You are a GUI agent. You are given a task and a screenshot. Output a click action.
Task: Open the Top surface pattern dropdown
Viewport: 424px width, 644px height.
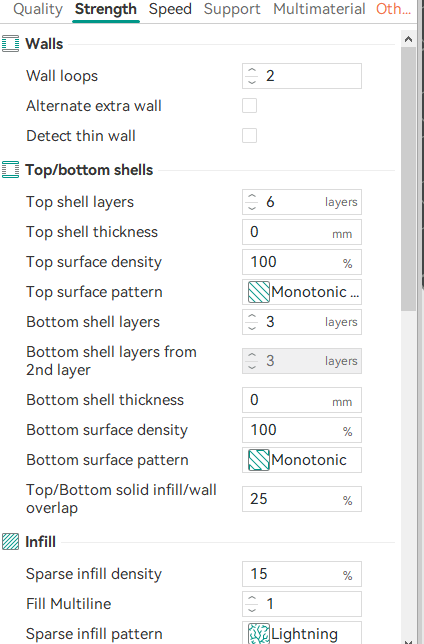pos(302,292)
